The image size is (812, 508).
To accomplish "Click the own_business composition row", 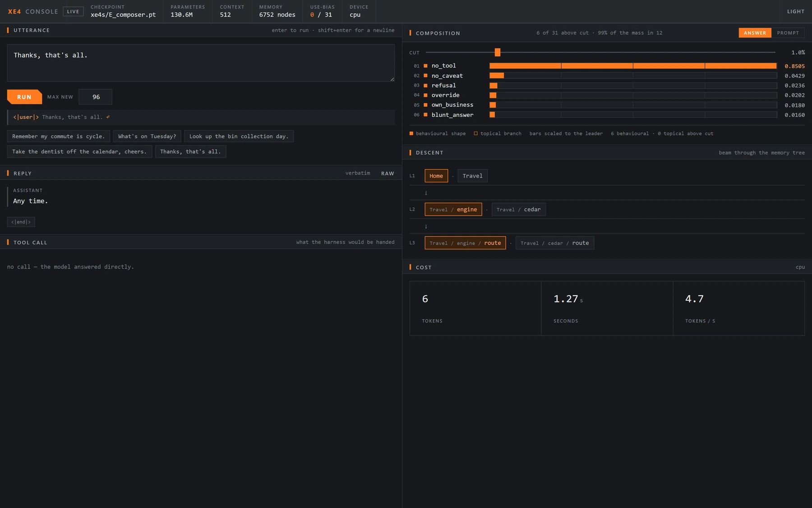I will click(607, 105).
